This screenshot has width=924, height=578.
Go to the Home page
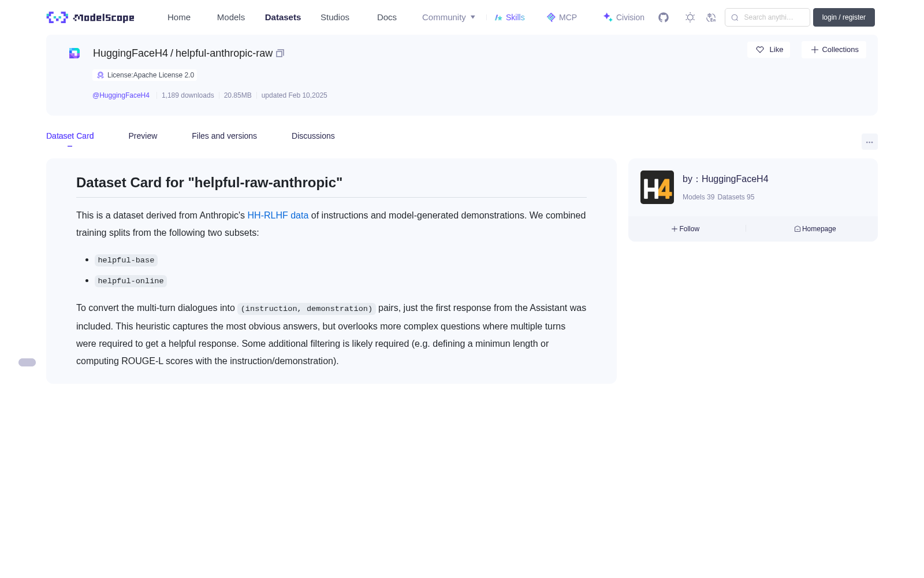[179, 17]
